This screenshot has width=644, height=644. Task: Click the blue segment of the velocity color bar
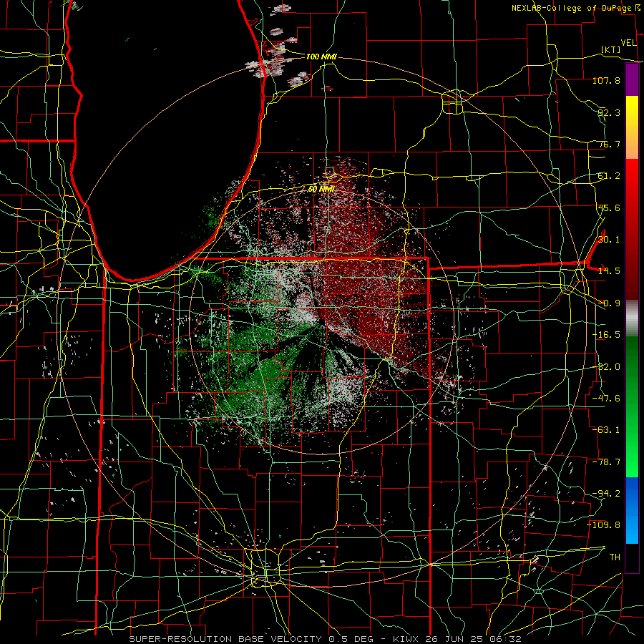(632, 510)
